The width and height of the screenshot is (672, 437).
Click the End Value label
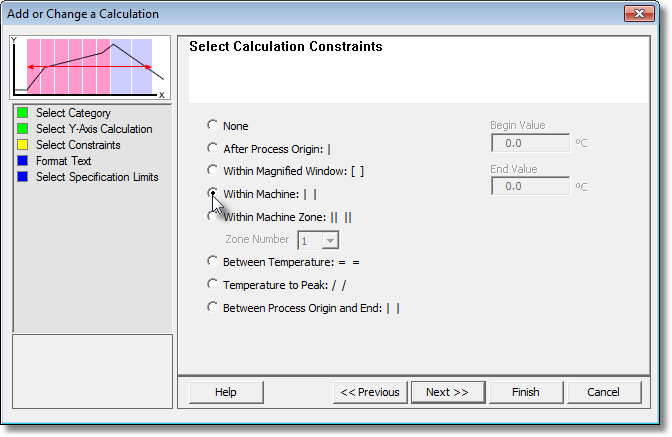click(x=514, y=169)
